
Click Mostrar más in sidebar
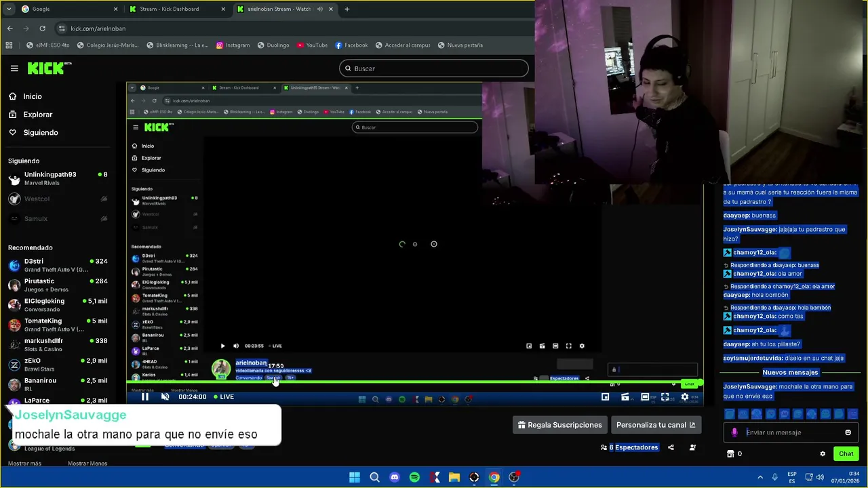[24, 464]
